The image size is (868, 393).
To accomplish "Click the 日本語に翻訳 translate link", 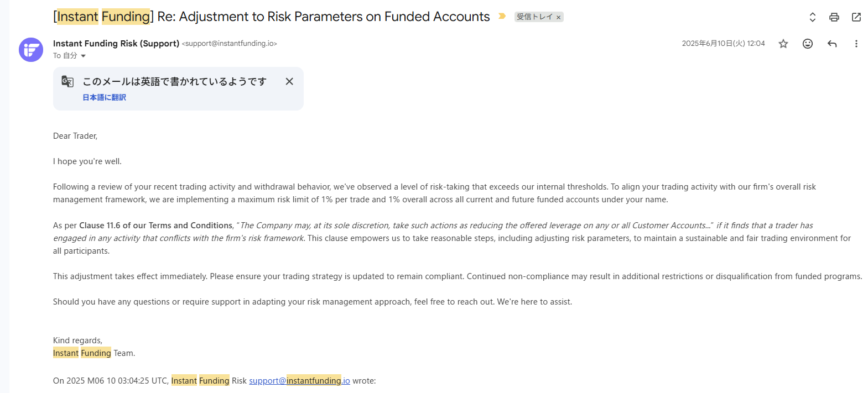I will (104, 97).
